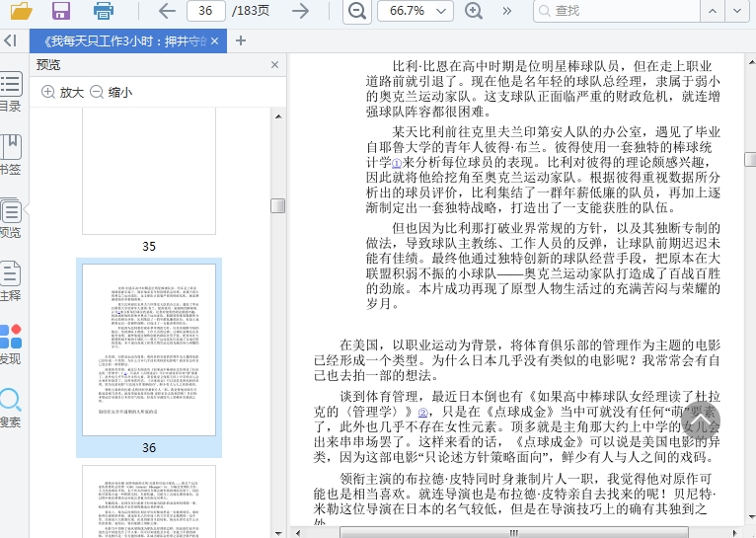Focus the 查找 search box

pyautogui.click(x=616, y=11)
